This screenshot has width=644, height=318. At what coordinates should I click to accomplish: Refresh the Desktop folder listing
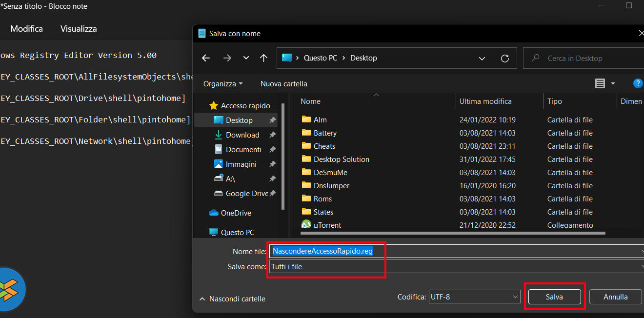tap(505, 58)
